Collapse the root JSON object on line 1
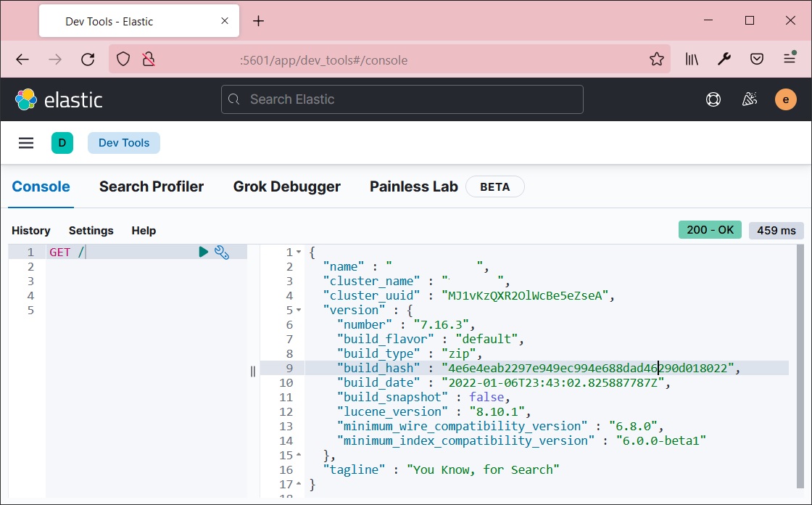 299,252
